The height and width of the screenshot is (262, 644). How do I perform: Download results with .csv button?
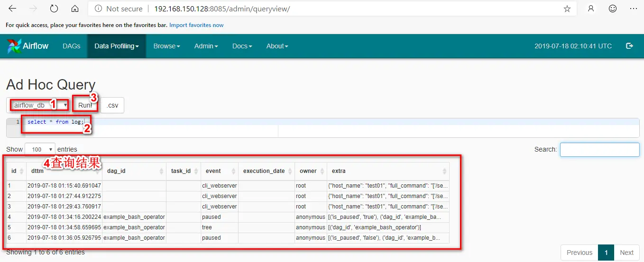tap(112, 105)
